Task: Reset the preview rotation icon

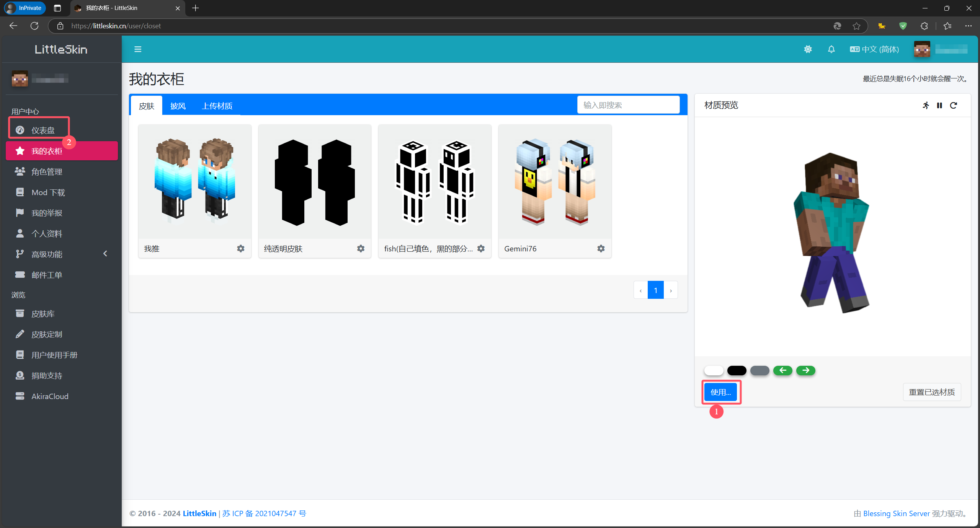Action: 954,105
